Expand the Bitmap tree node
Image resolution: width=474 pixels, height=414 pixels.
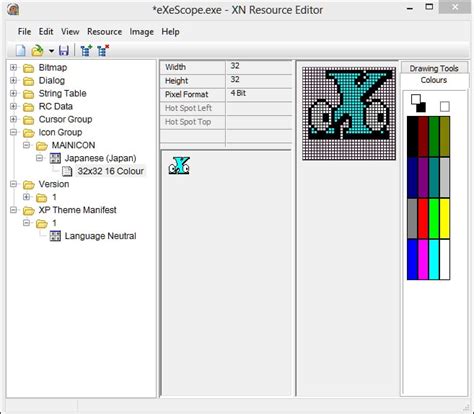tap(13, 67)
